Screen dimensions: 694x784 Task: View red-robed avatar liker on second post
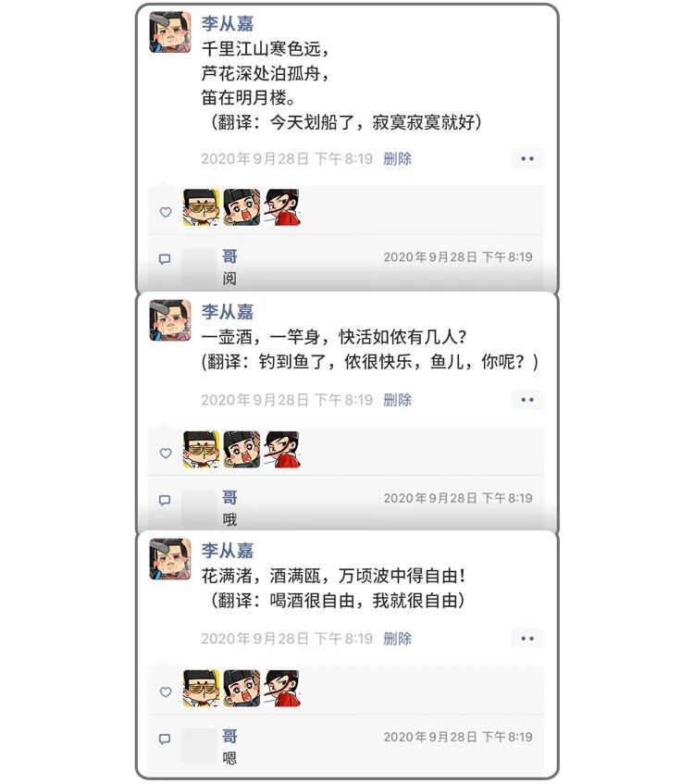[x=282, y=449]
